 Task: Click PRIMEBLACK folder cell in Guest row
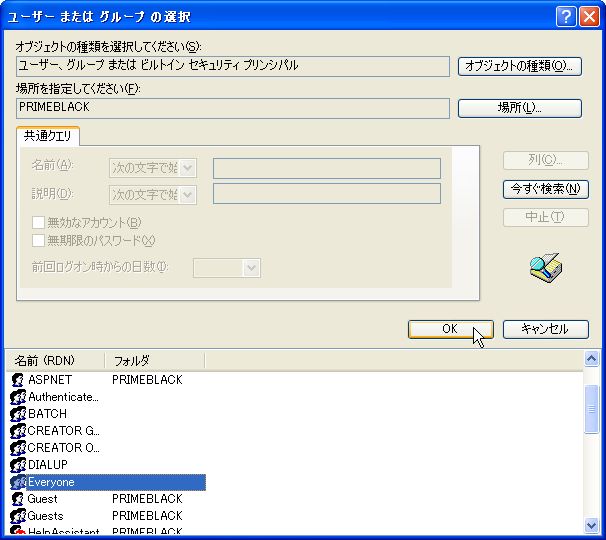(147, 499)
